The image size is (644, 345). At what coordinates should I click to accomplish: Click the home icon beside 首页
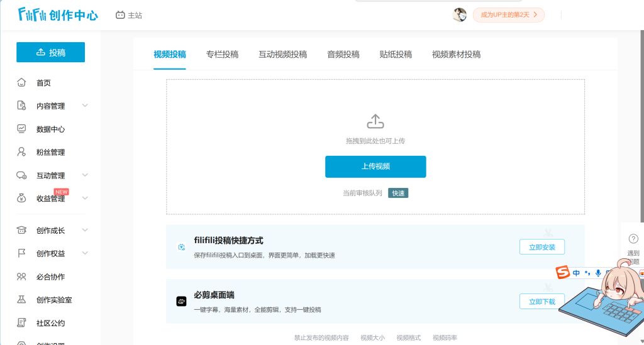point(22,82)
